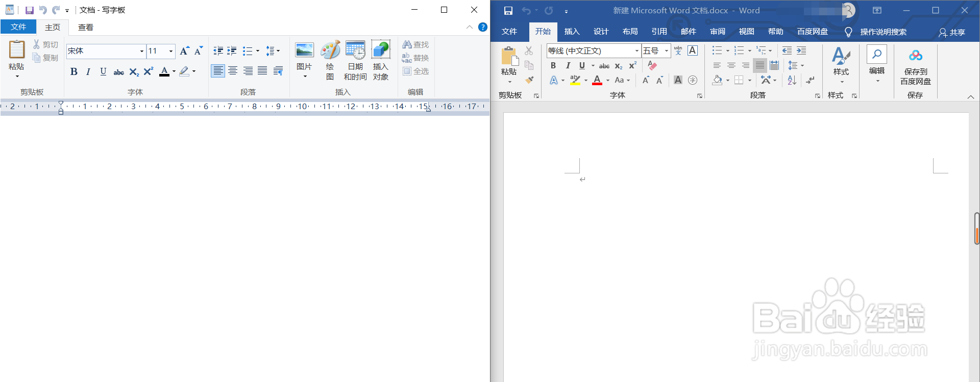980x382 pixels.
Task: Toggle bold in WordPad
Action: [74, 71]
